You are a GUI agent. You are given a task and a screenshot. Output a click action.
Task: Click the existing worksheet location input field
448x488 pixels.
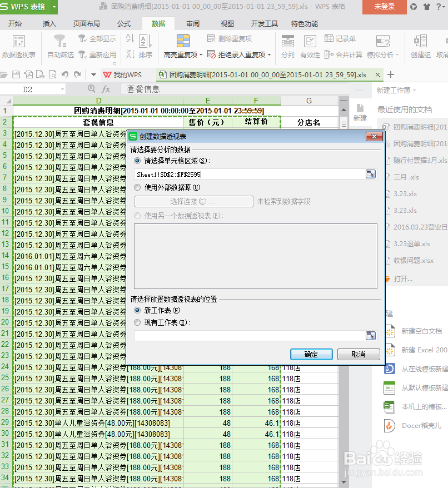[x=250, y=336]
